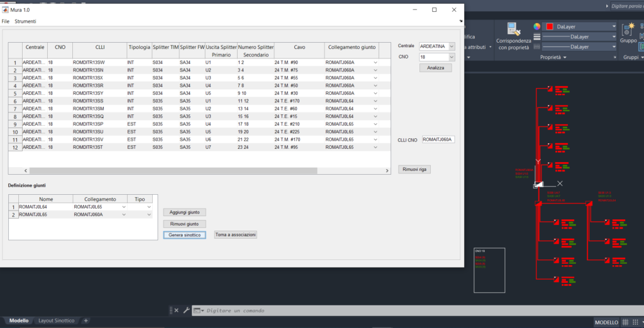Viewport: 644px width, 328px height.
Task: Click the scrollbar right arrow of table
Action: (387, 170)
